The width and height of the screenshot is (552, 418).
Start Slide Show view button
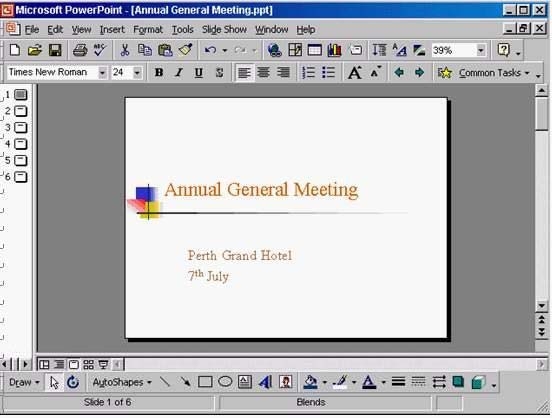(103, 364)
